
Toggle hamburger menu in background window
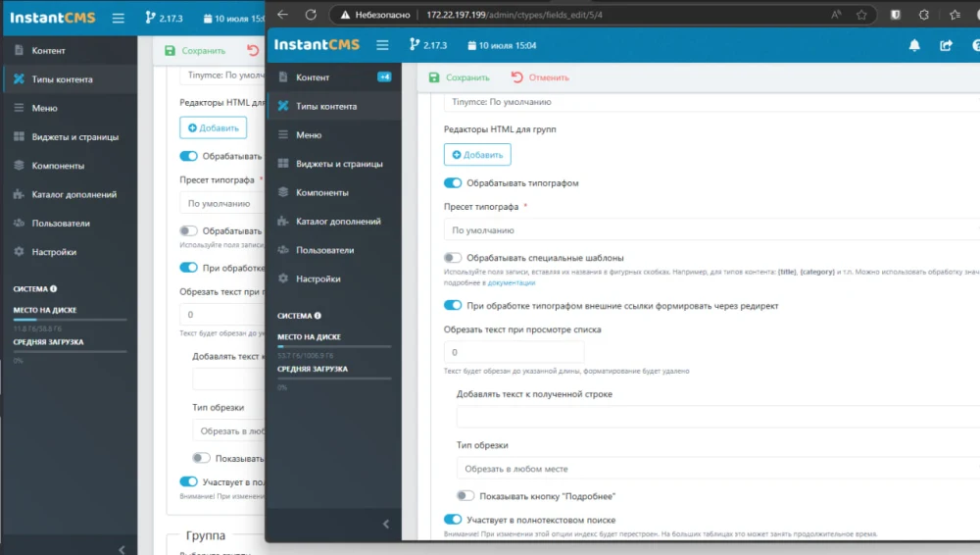(119, 19)
